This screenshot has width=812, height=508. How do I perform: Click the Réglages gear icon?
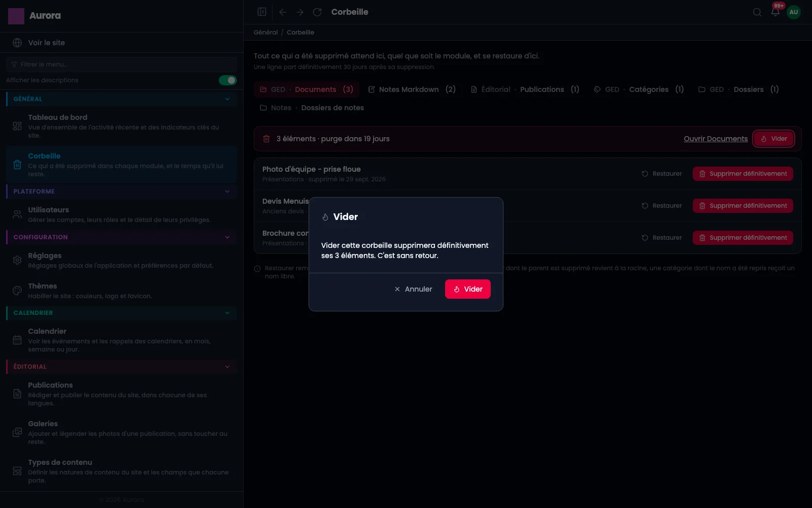coord(17,260)
